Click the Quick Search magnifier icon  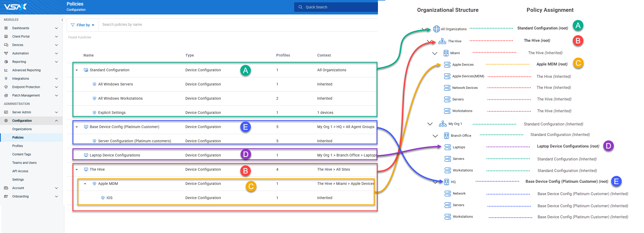tap(300, 7)
